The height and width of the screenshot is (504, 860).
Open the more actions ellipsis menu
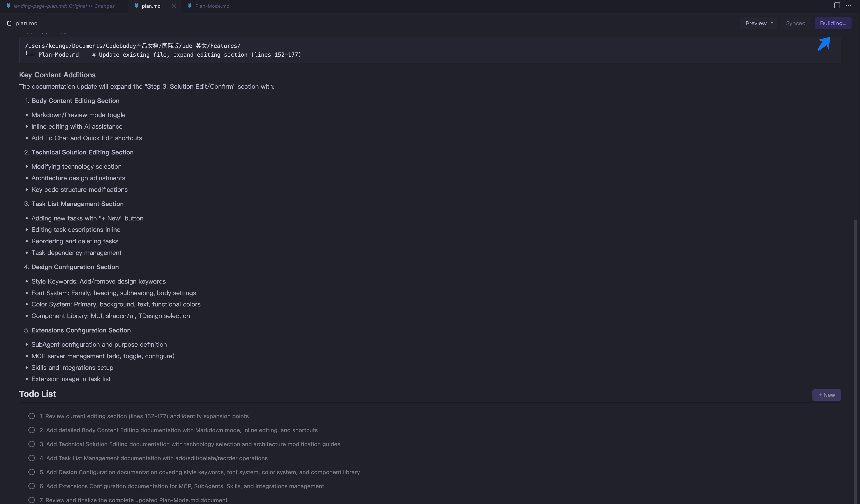pos(848,6)
